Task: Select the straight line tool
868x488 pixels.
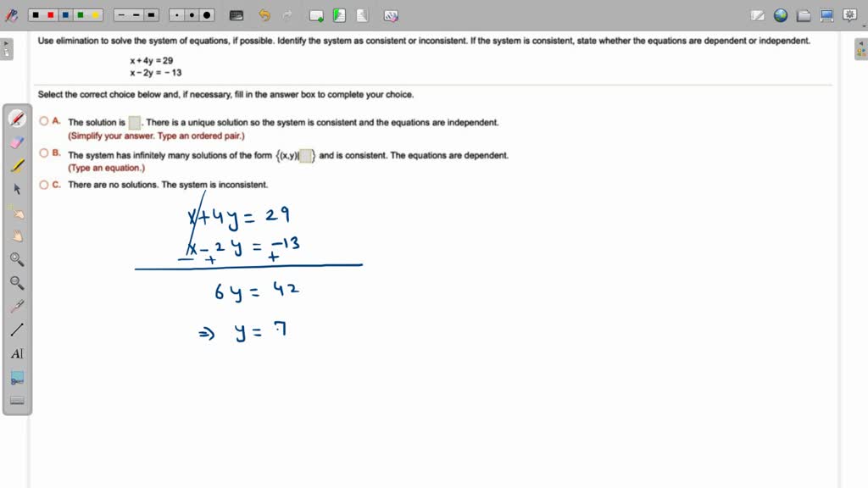Action: tap(17, 330)
